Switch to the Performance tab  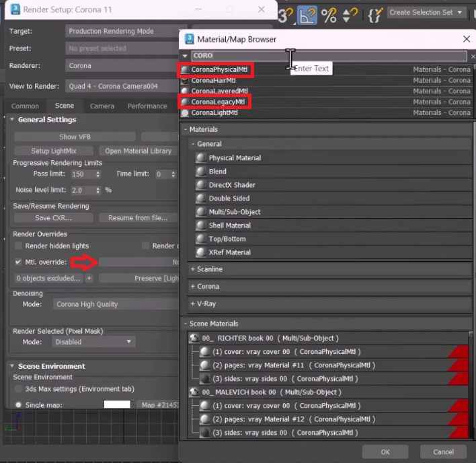(x=147, y=106)
